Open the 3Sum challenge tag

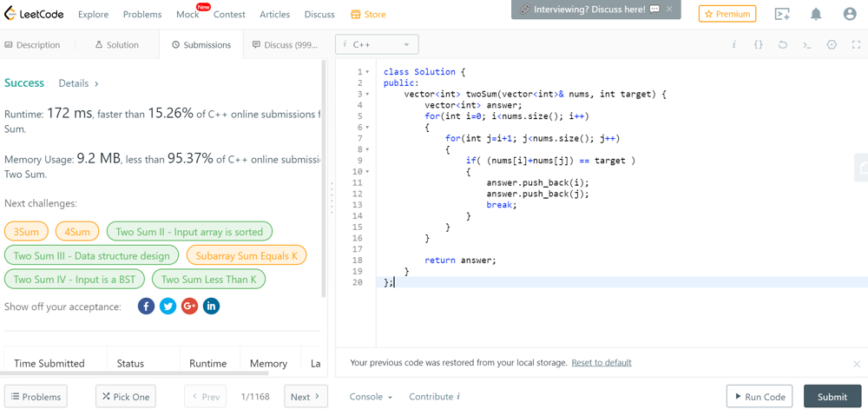[26, 232]
